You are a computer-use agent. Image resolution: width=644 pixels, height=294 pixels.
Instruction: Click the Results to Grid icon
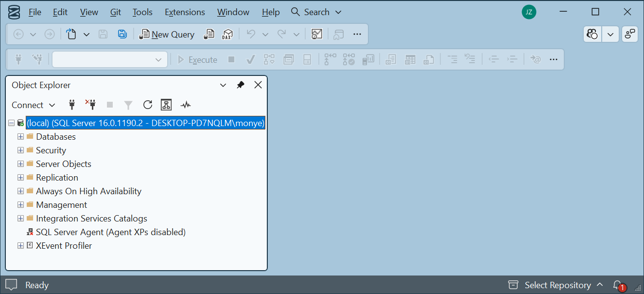pyautogui.click(x=410, y=59)
